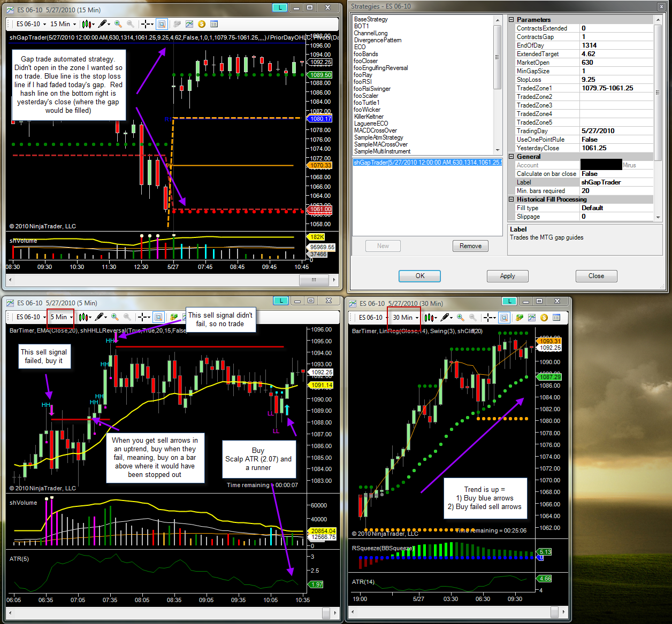Open indicators icon in 30 Min chart toolbar
The width and height of the screenshot is (672, 624).
(x=532, y=318)
